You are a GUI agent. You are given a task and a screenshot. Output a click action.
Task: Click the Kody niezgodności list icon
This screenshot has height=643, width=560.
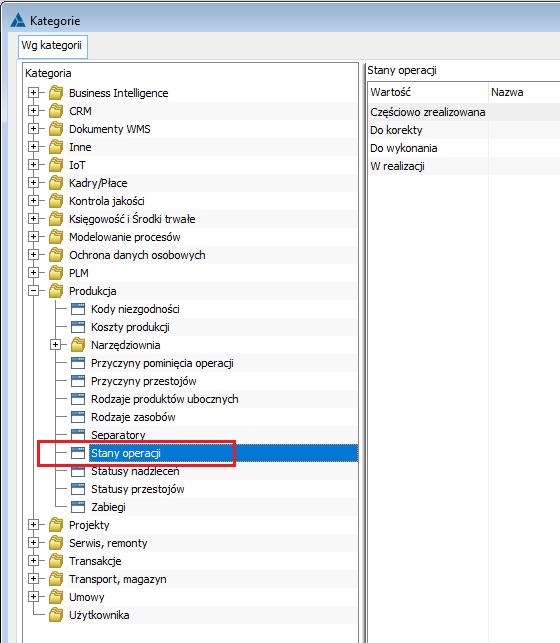[x=78, y=309]
